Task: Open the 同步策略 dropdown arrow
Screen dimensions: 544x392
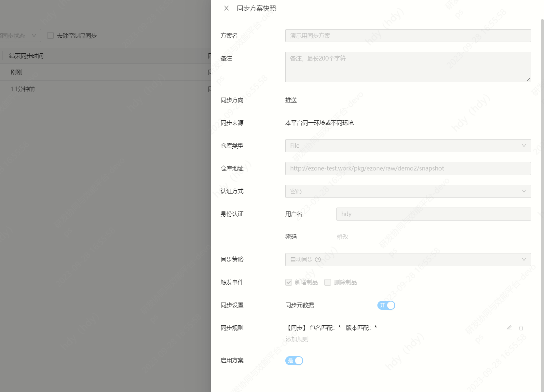Action: [524, 260]
